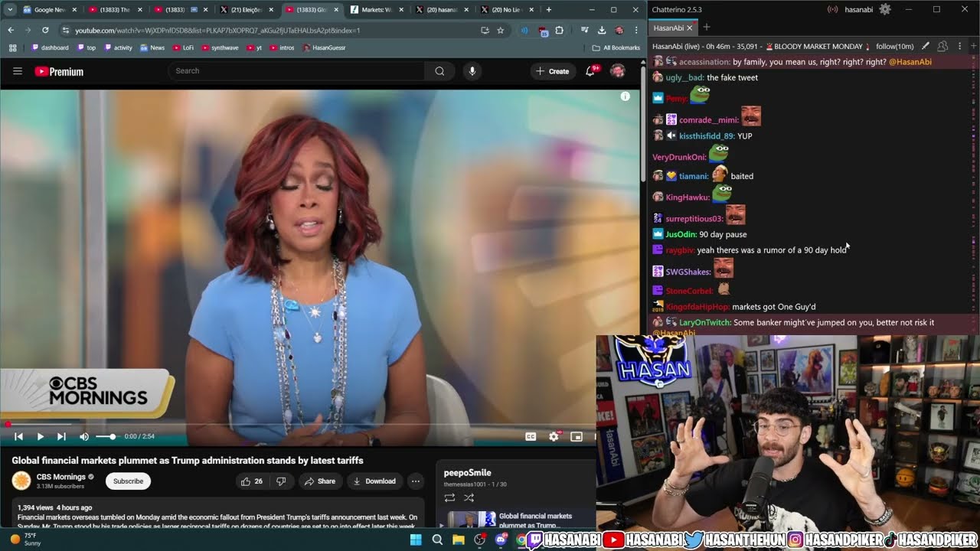Open CBS Mornings channel name link

[x=60, y=477]
